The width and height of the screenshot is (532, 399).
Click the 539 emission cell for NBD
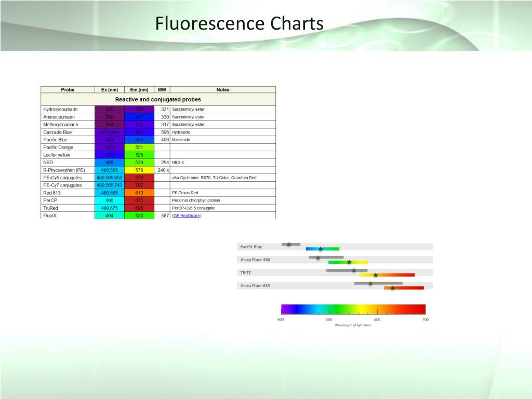click(x=139, y=163)
